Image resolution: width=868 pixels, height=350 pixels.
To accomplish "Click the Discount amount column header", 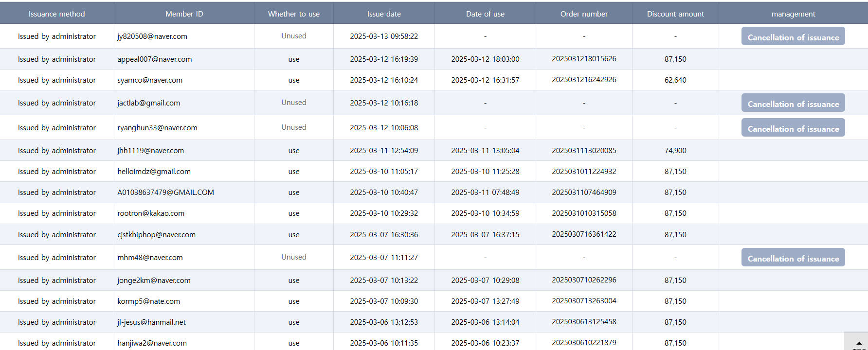I will coord(675,14).
